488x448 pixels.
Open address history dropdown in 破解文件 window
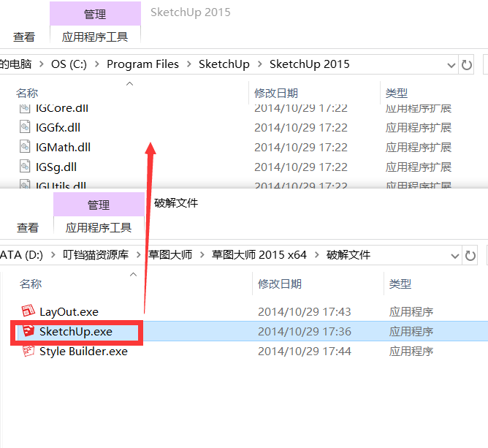click(x=454, y=256)
